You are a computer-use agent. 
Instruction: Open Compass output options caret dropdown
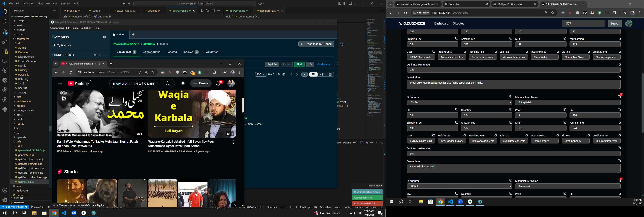tap(304, 74)
